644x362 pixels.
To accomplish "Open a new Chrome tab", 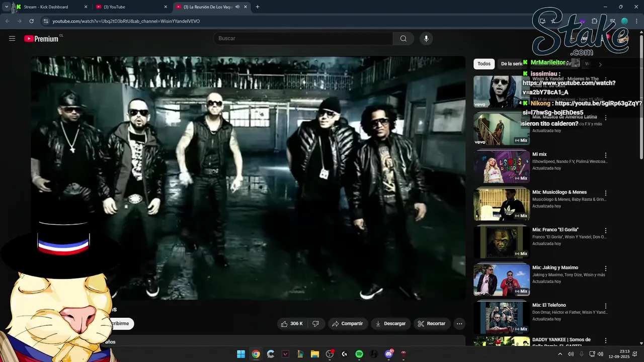I will coord(258,7).
